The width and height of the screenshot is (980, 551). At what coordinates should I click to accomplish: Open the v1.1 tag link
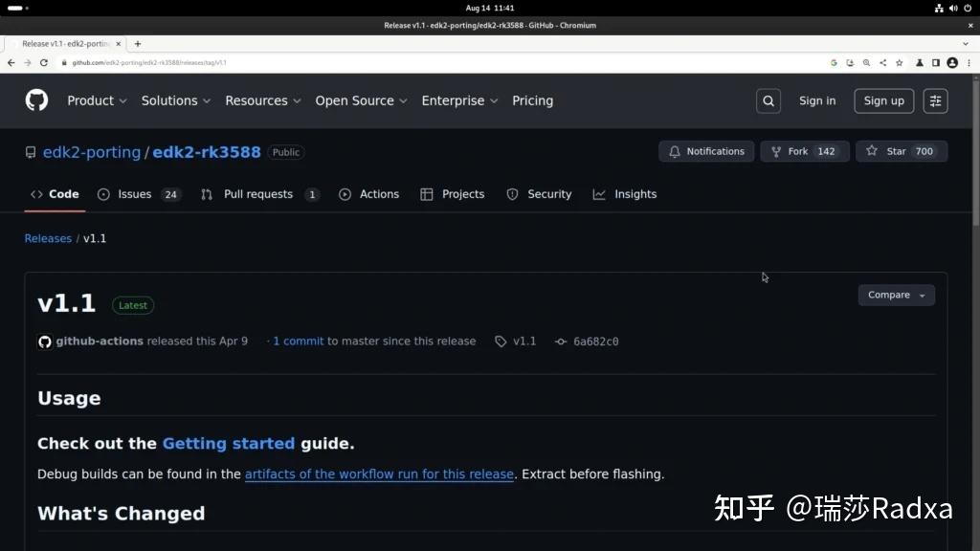524,342
